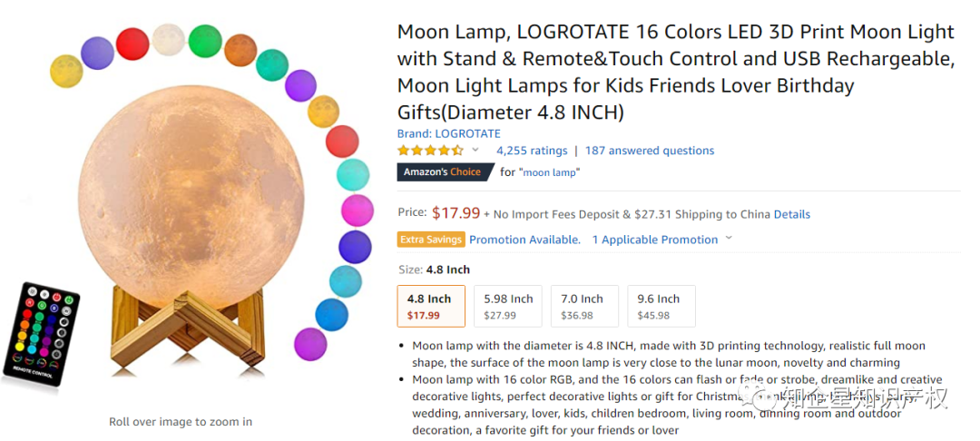Open the 4,255 ratings link
The image size is (980, 441).
point(532,151)
